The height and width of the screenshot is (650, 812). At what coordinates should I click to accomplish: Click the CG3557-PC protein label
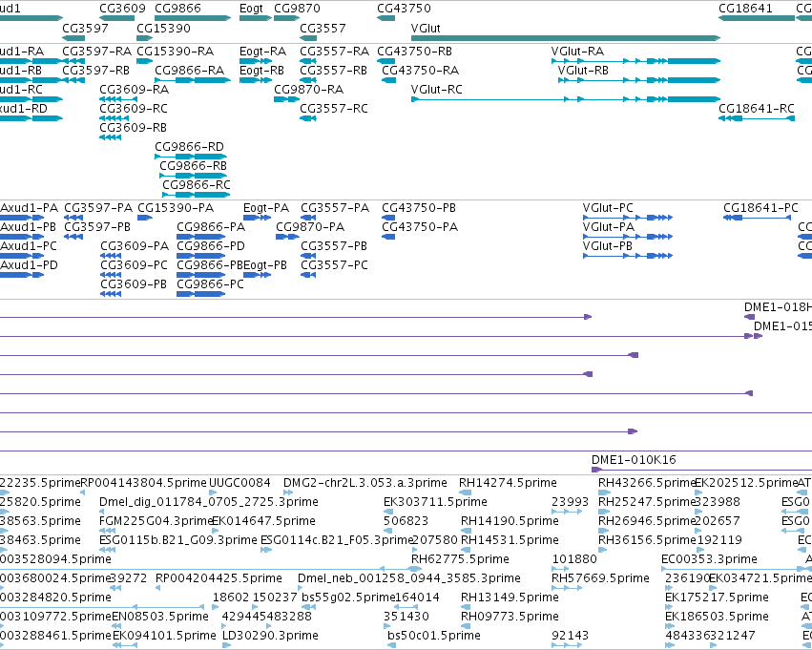coord(335,265)
